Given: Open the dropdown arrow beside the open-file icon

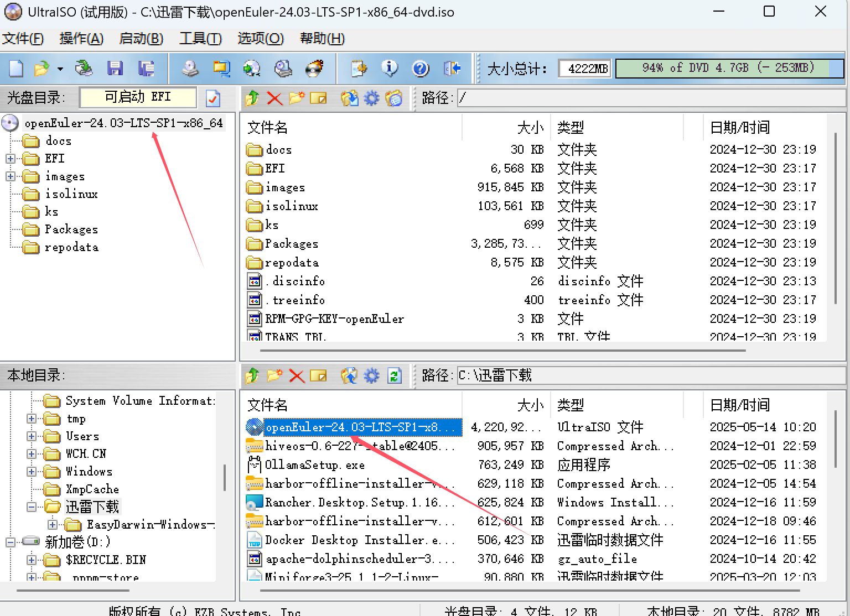Looking at the screenshot, I should (60, 69).
